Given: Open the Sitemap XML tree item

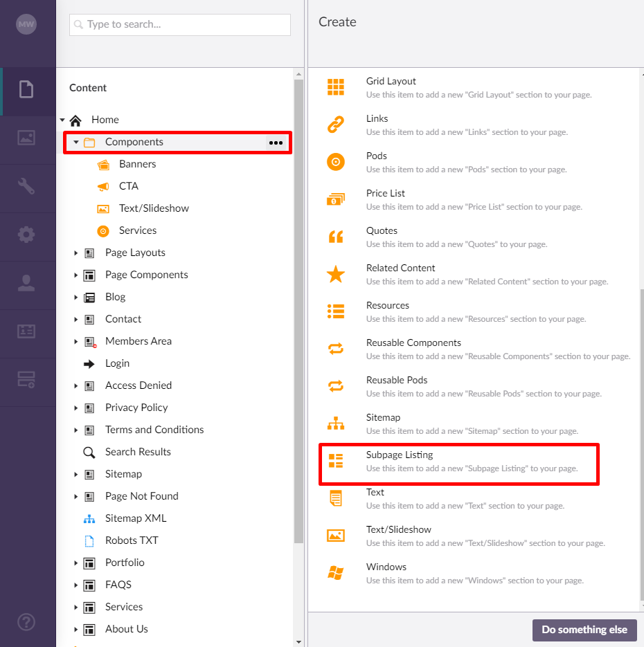Looking at the screenshot, I should point(136,518).
